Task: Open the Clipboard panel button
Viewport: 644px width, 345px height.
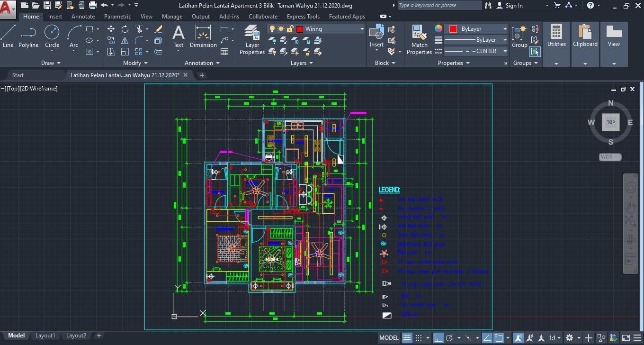Action: (x=585, y=44)
